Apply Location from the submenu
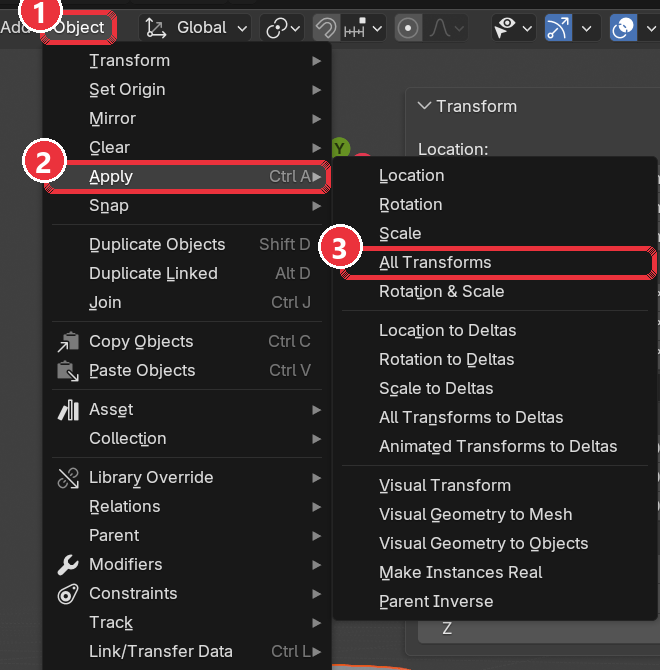660x670 pixels. point(495,176)
